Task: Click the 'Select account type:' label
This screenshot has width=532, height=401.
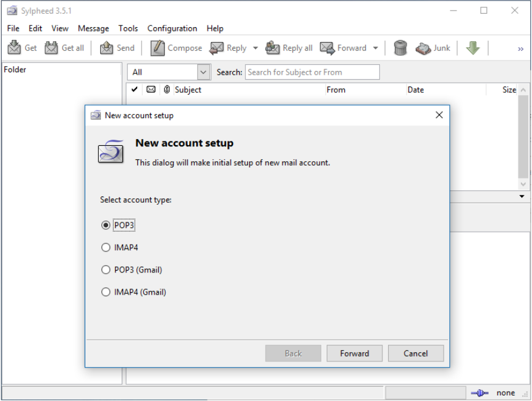Action: point(136,200)
